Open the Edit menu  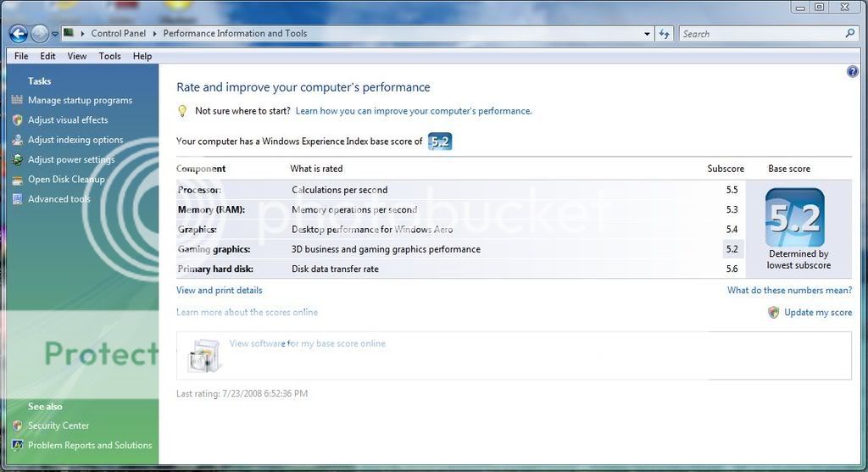47,56
